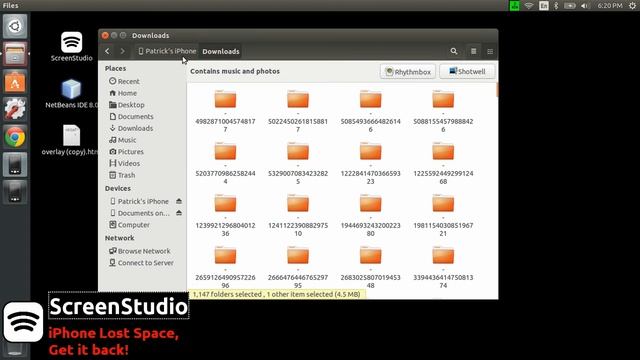Open with Shotwell button
This screenshot has width=640, height=360.
[467, 71]
